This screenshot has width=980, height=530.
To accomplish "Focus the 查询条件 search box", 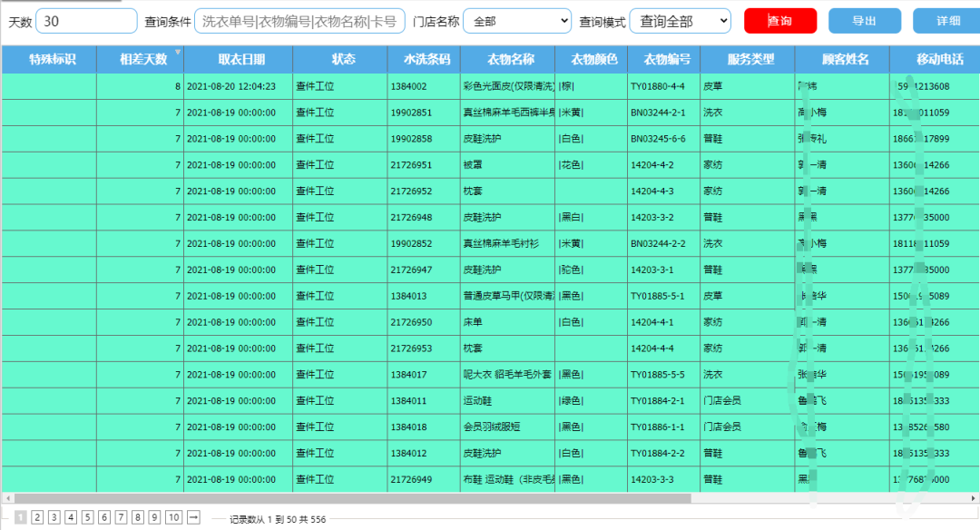I will tap(299, 21).
